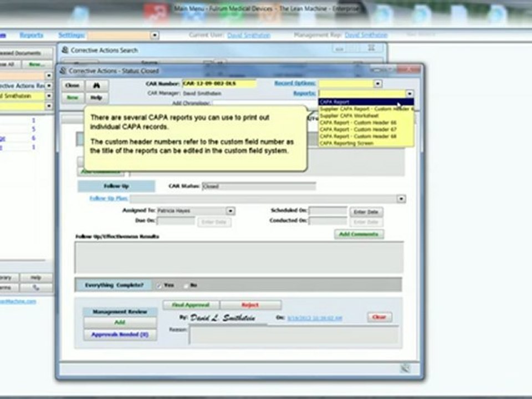Image resolution: width=532 pixels, height=399 pixels.
Task: Click Add Comments button above Follow Up results
Action: (x=359, y=234)
